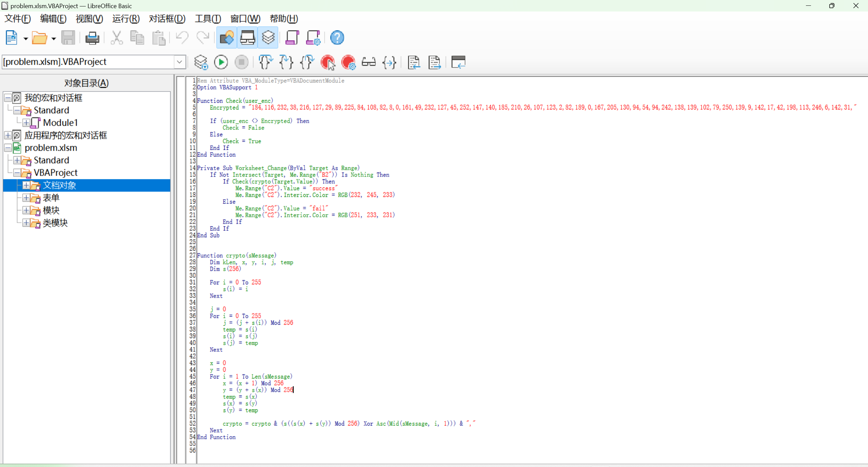
Task: Open the Manage Breakpoints icon
Action: (348, 62)
